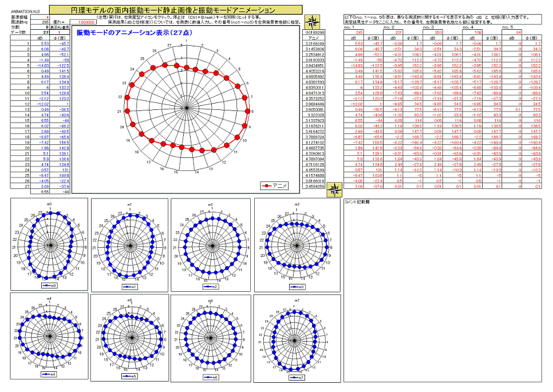Click the no. 1 frequency cell showing 295

point(359,33)
